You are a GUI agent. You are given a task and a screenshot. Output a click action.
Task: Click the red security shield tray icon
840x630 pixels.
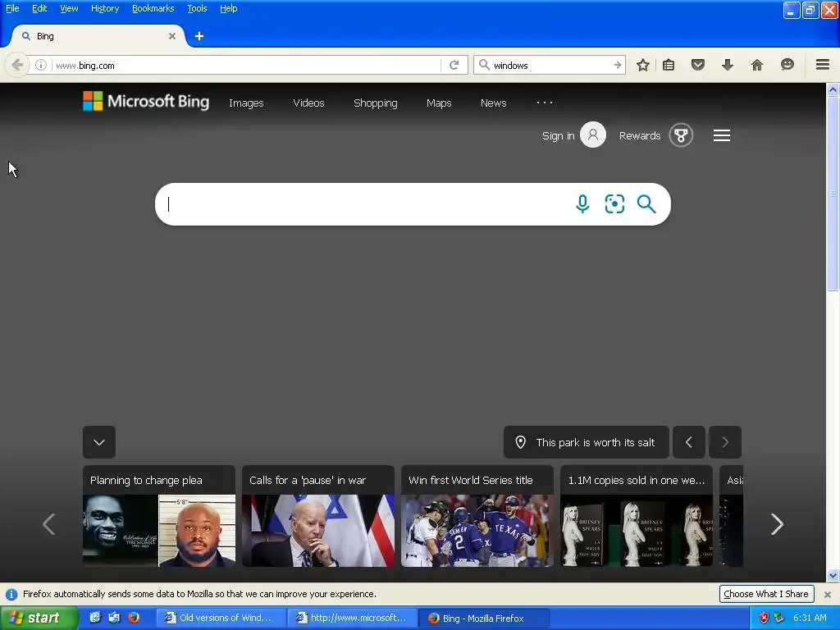[764, 618]
